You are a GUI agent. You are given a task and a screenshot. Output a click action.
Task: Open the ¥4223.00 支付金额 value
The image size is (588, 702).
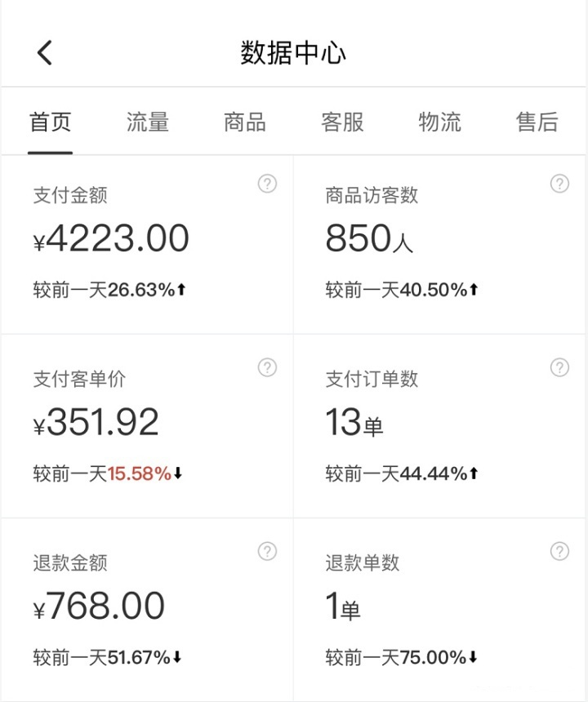click(111, 238)
